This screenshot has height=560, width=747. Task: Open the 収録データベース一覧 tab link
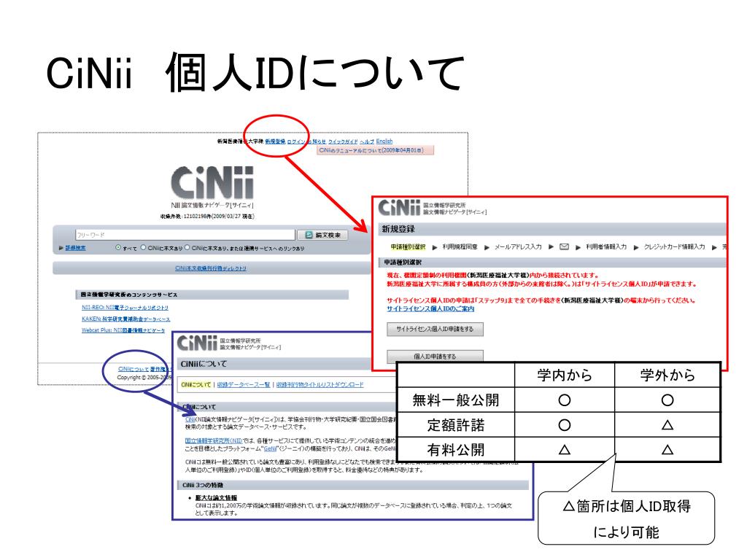(x=244, y=385)
